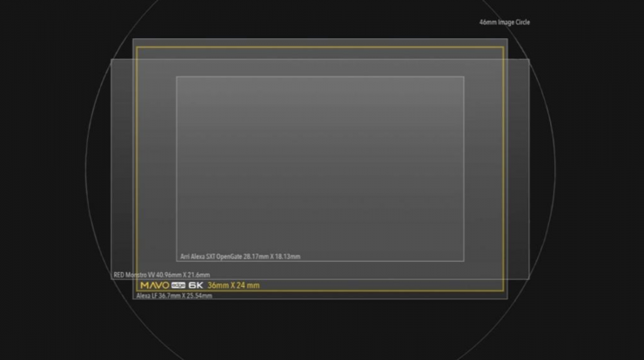Click the Arri Alexa SXT frame's top-right corner
The image size is (644, 360).
[x=464, y=77]
